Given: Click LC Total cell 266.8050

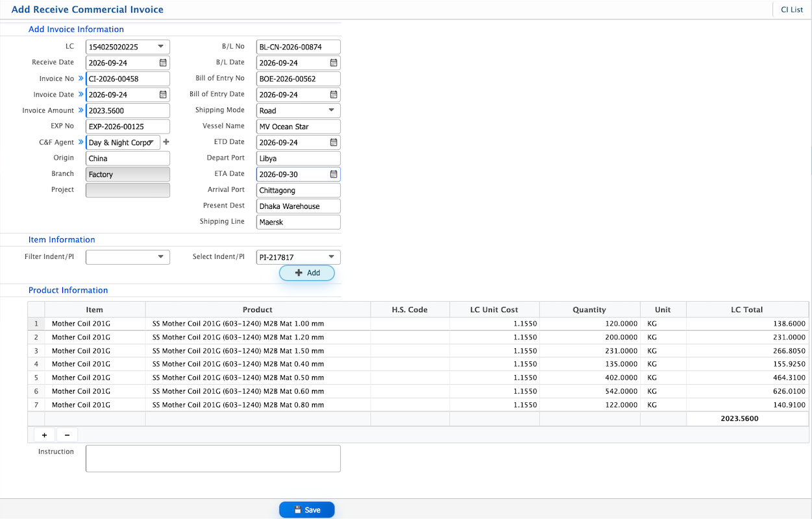Looking at the screenshot, I should pyautogui.click(x=748, y=351).
